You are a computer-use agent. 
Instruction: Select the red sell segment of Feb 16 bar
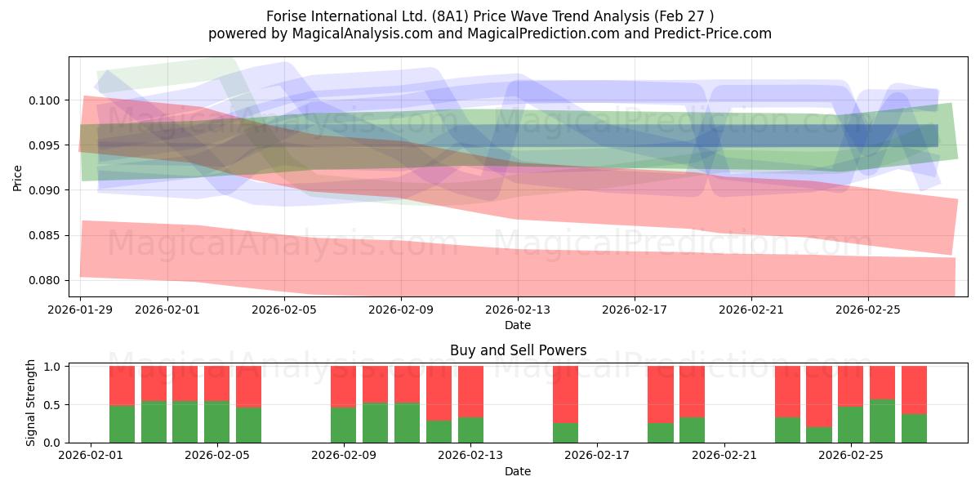[x=566, y=394]
